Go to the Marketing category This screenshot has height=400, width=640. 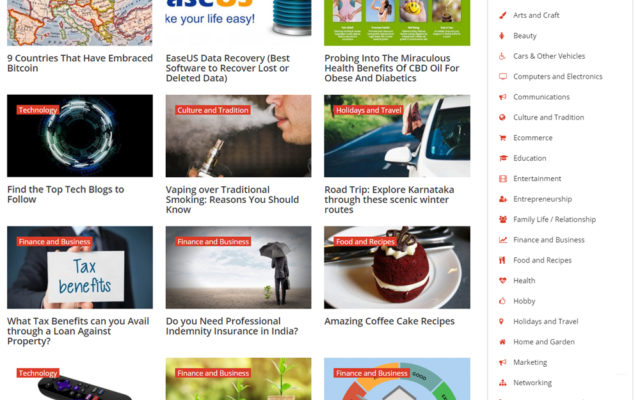click(530, 362)
